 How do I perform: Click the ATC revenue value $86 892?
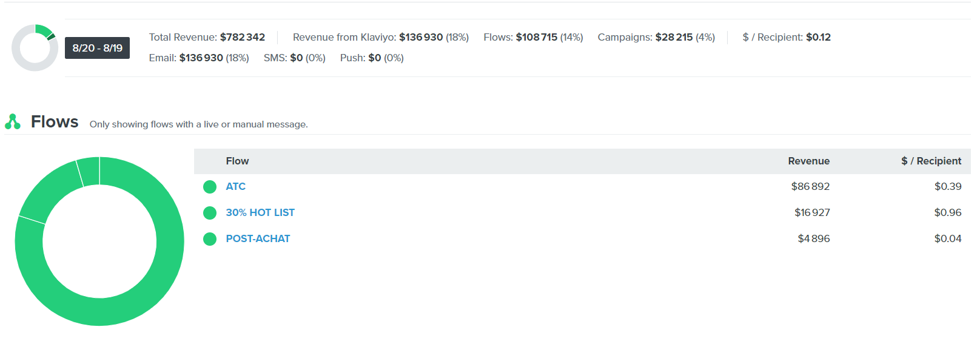(x=810, y=187)
